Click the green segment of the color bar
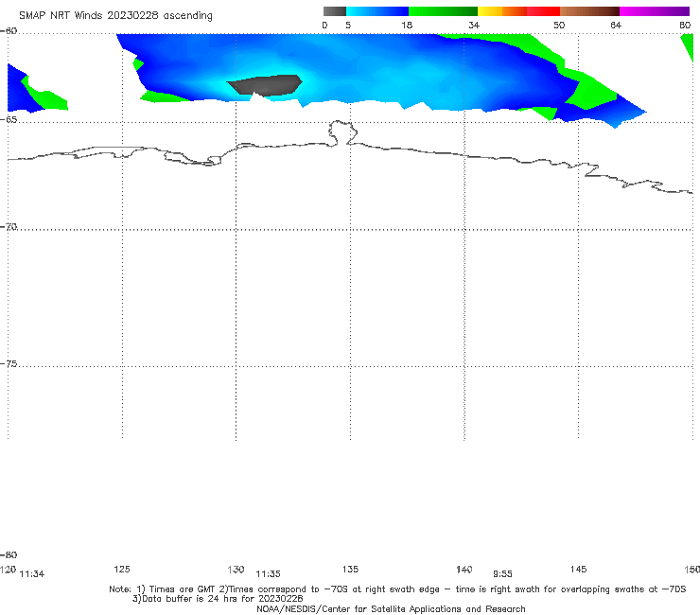Screen dimensions: 700x615 [x=443, y=11]
